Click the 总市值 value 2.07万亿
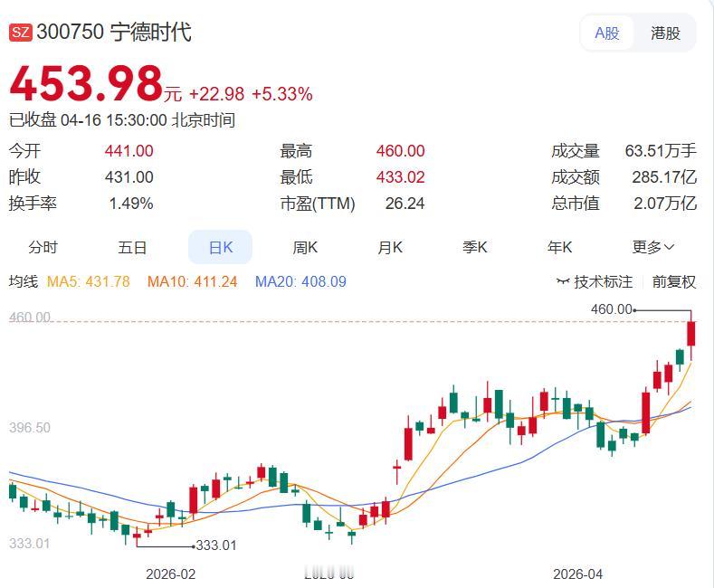The image size is (714, 588). (665, 204)
